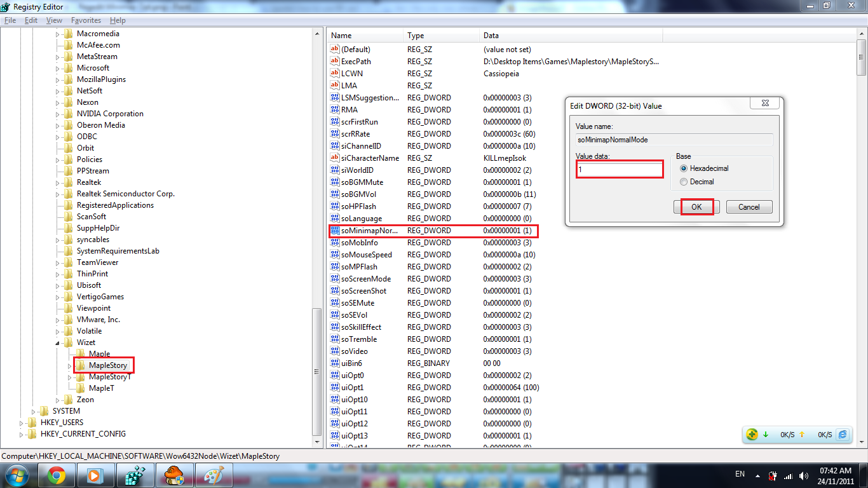Viewport: 868px width, 488px height.
Task: Click the soBGMVol DWORD value icon
Action: pos(335,194)
